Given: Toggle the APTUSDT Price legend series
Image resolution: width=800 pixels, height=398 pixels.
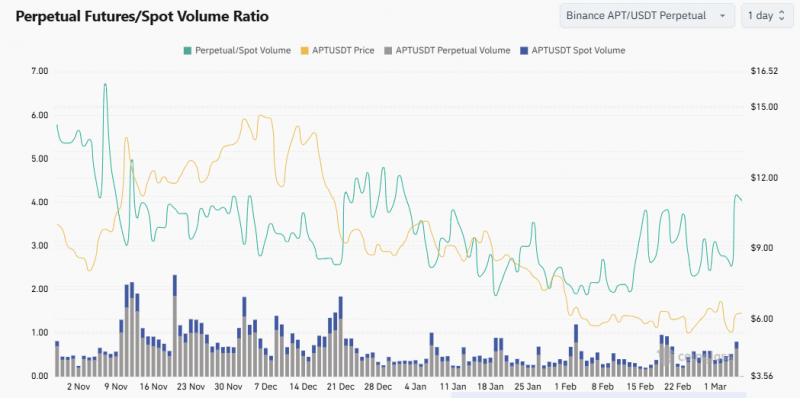Looking at the screenshot, I should (337, 51).
